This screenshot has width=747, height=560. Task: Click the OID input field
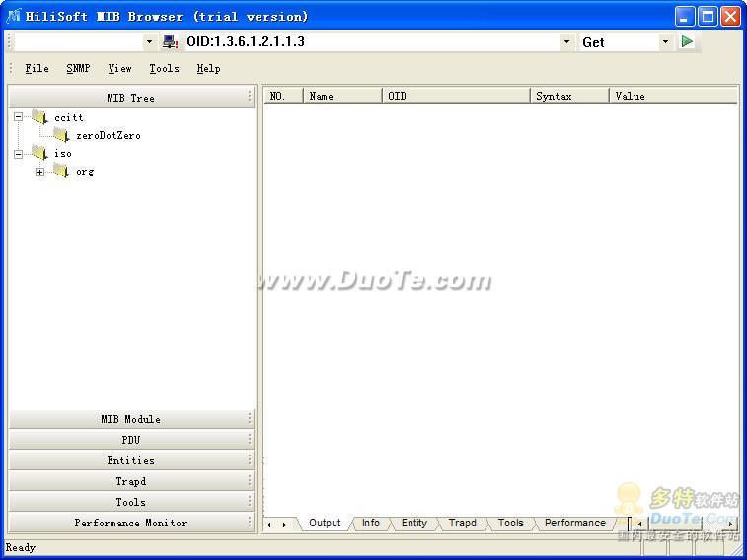click(x=372, y=41)
